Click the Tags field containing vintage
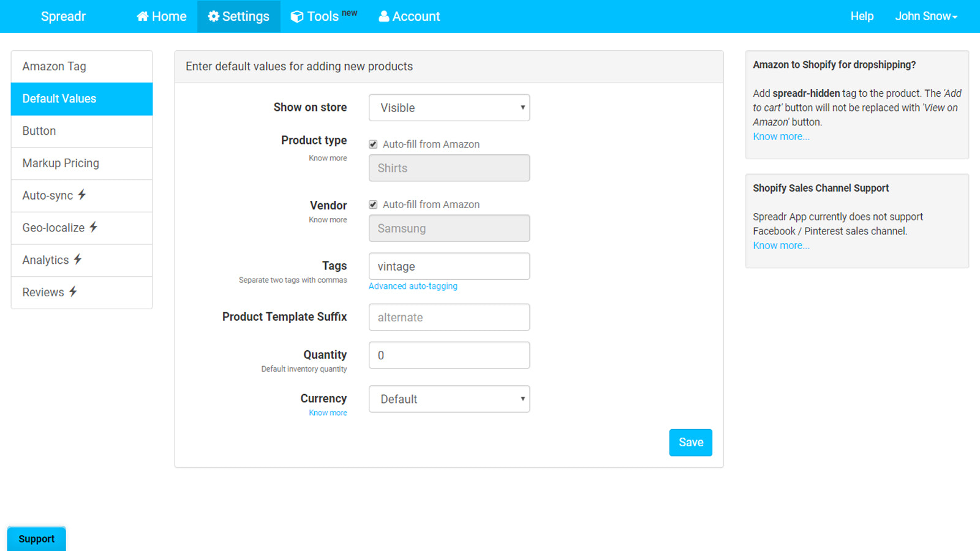This screenshot has width=980, height=551. [449, 266]
